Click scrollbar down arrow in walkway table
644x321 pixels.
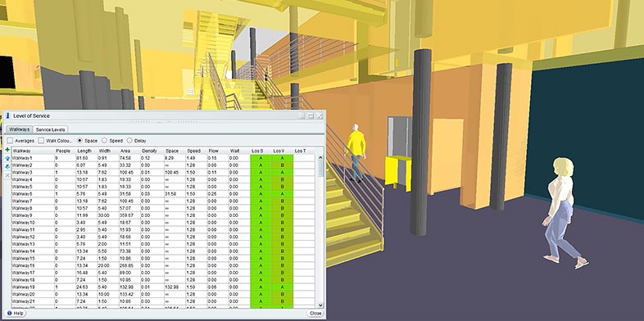[x=320, y=305]
